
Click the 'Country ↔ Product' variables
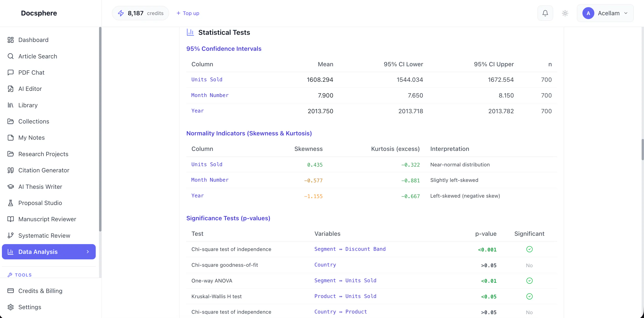341,312
